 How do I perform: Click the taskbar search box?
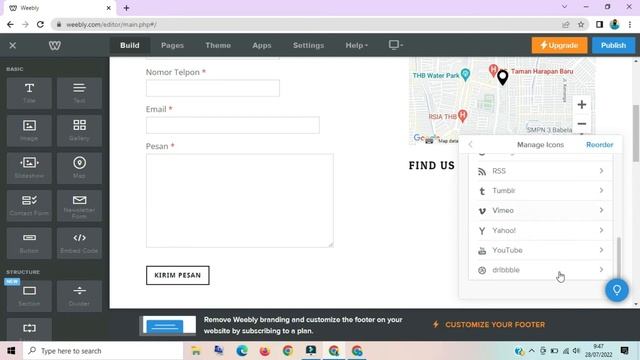(103, 351)
